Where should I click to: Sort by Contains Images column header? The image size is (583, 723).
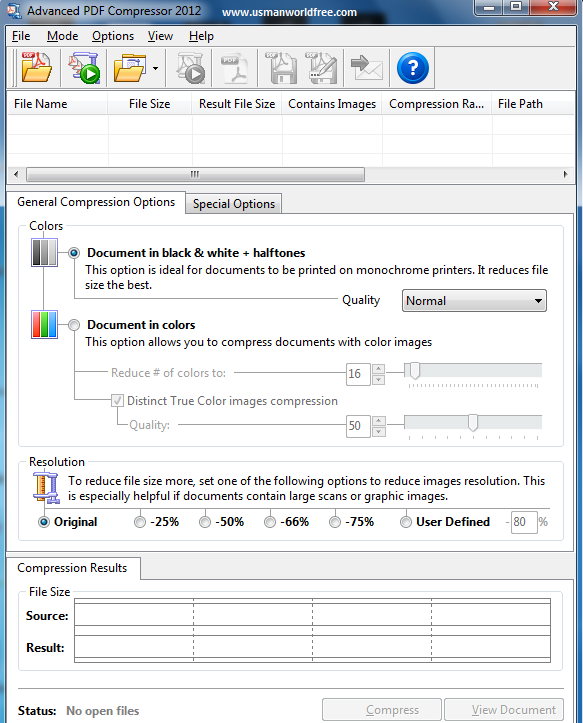(332, 104)
